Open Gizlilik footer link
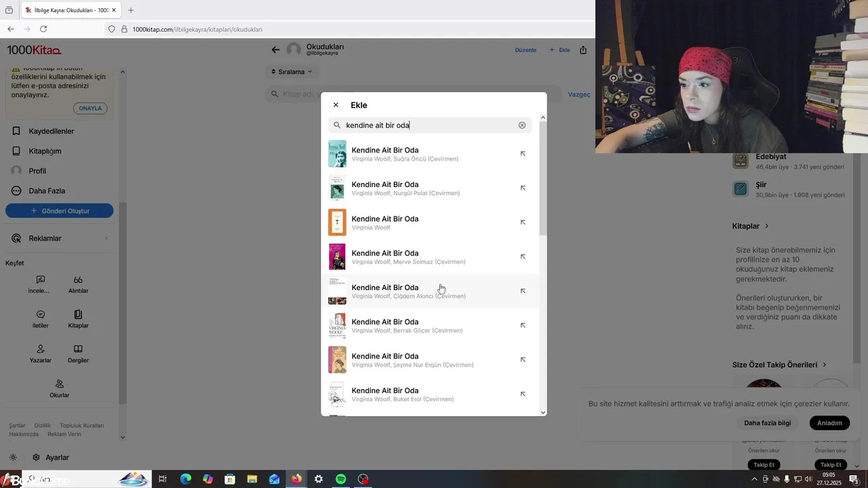The width and height of the screenshot is (868, 488). pos(43,426)
